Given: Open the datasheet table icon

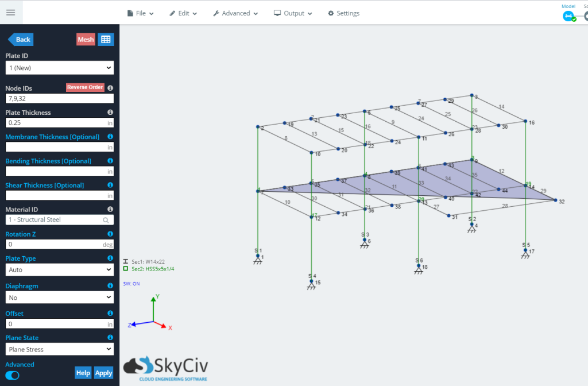Looking at the screenshot, I should pos(106,40).
